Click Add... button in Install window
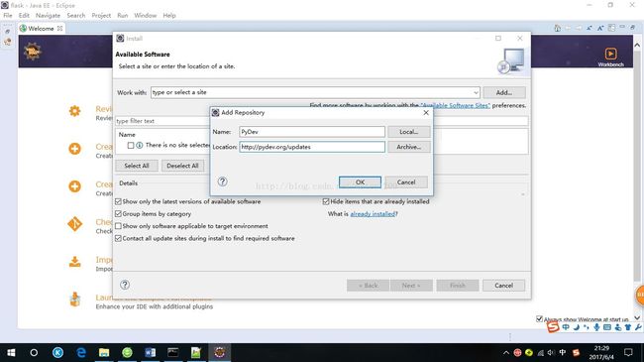This screenshot has width=644, height=362. tap(504, 92)
